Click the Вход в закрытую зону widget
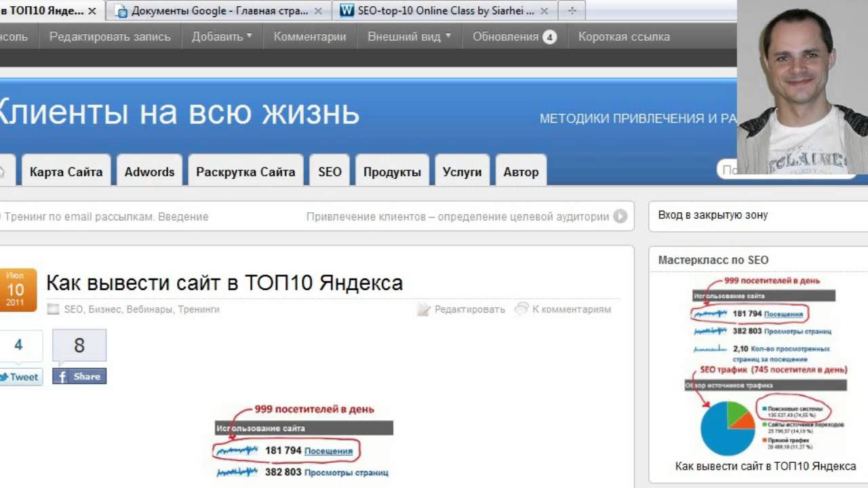 [x=713, y=215]
